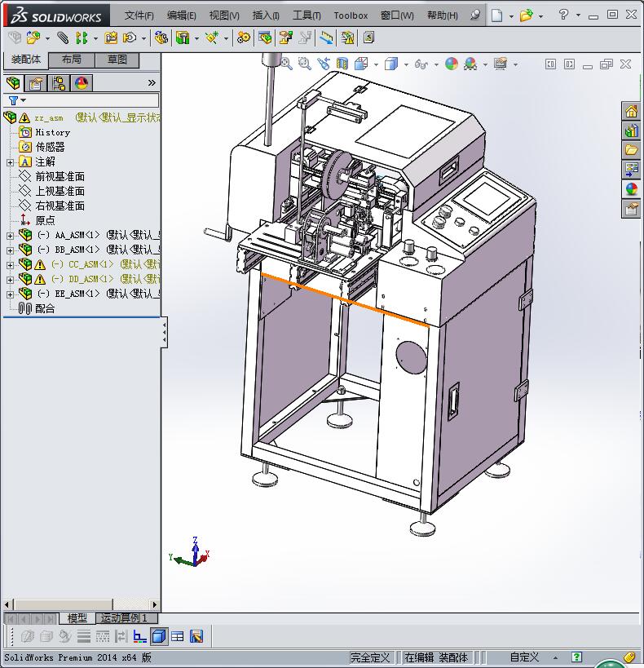Click the SolidWorks Resources home icon
644x668 pixels.
631,112
